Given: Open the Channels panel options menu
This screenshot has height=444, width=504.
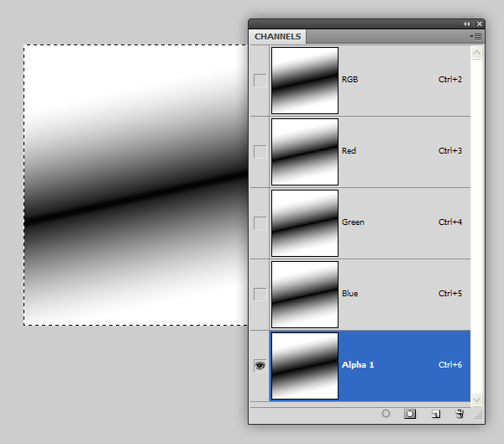Looking at the screenshot, I should pos(475,37).
